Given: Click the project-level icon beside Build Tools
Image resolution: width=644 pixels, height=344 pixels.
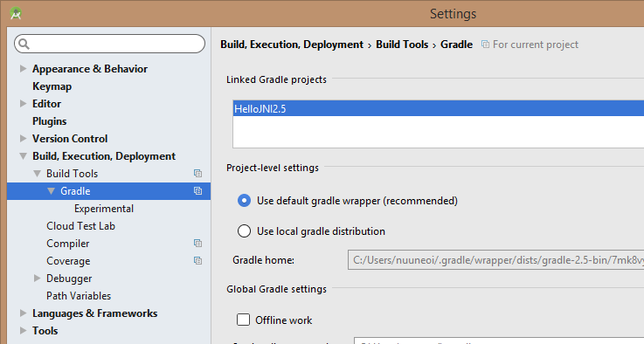Looking at the screenshot, I should click(x=198, y=173).
